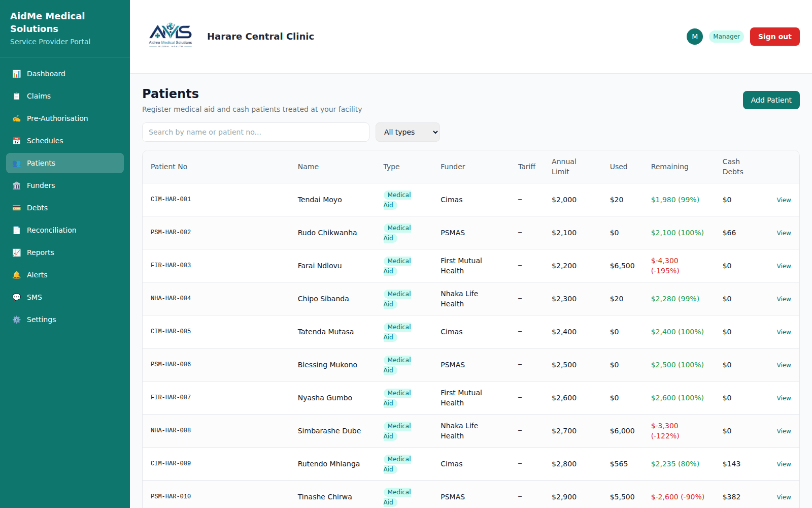The height and width of the screenshot is (508, 812).
Task: Select the SMS speech bubble icon
Action: coord(17,297)
